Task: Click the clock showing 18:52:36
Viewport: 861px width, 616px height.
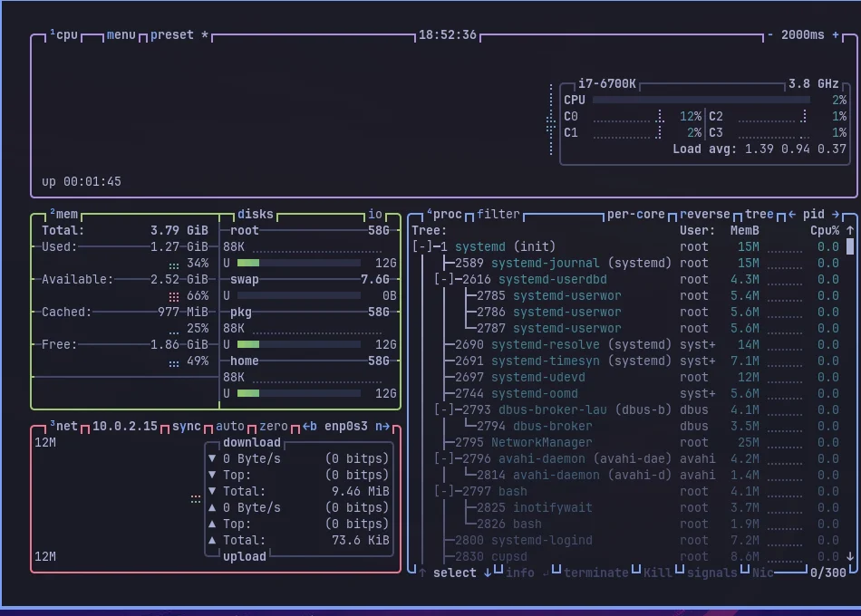Action: tap(448, 35)
